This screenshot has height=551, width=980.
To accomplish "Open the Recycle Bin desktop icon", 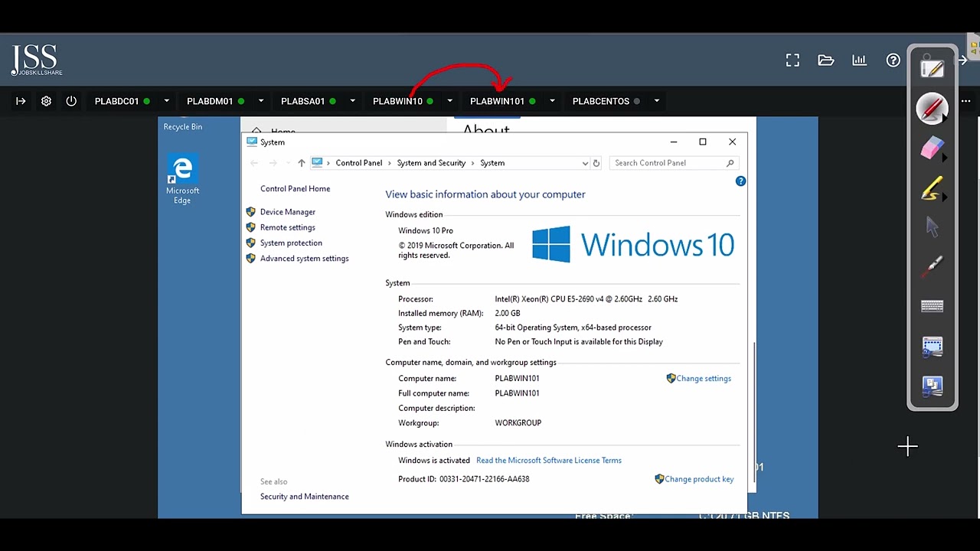I will [x=183, y=126].
